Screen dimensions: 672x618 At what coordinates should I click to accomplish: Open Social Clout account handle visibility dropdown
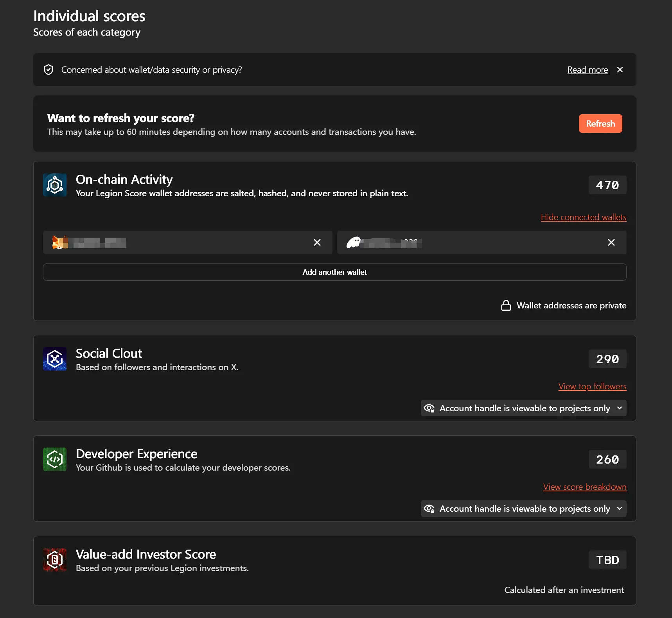[523, 408]
